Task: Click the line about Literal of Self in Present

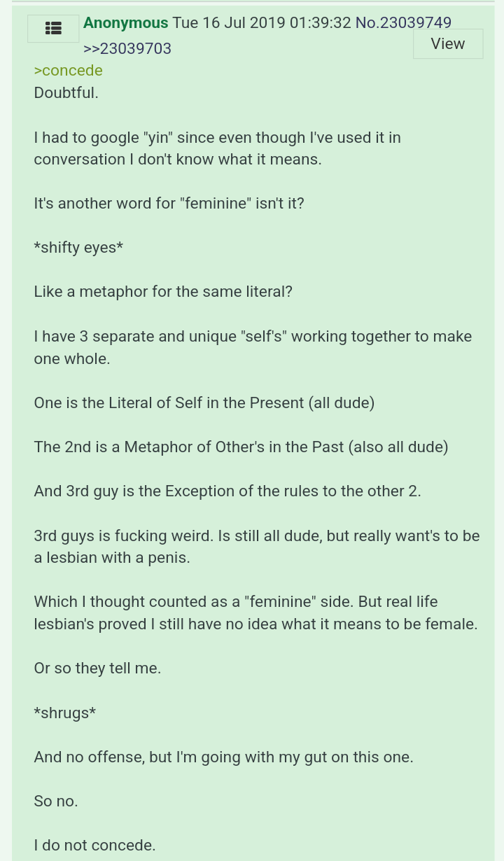Action: pos(204,403)
